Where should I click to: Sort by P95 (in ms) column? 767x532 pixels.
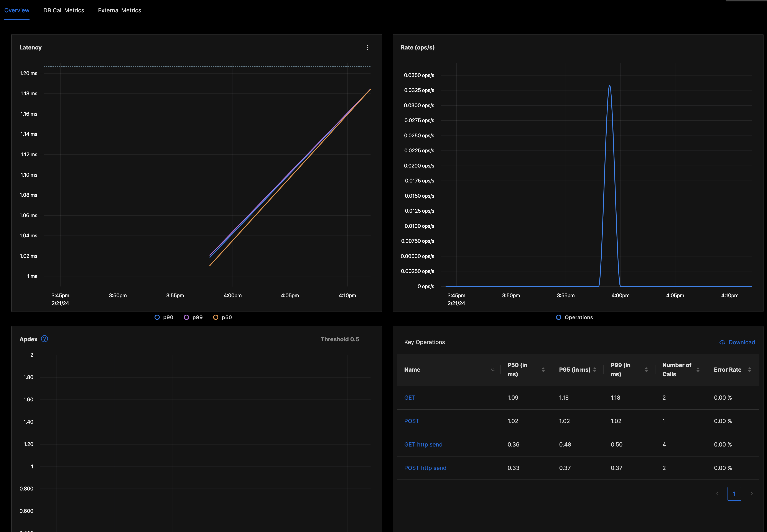[595, 370]
